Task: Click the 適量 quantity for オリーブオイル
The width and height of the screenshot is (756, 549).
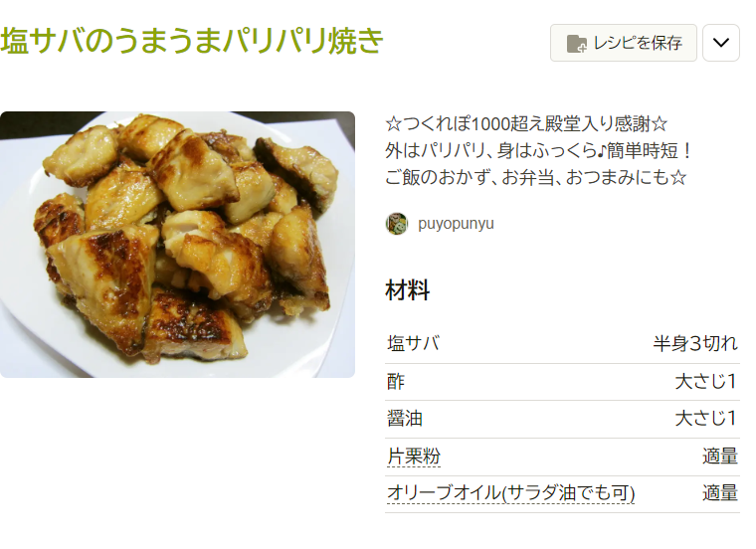Action: pos(720,493)
